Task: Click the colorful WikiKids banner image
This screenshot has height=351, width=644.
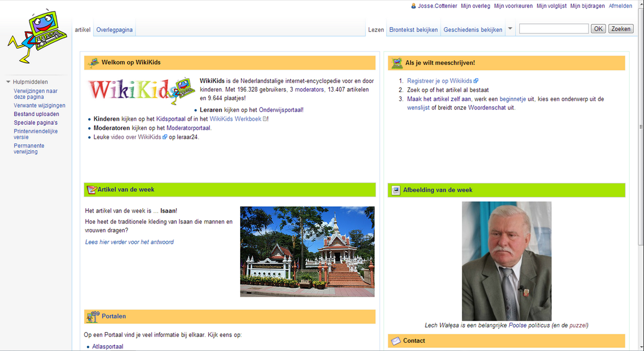Action: (x=142, y=91)
